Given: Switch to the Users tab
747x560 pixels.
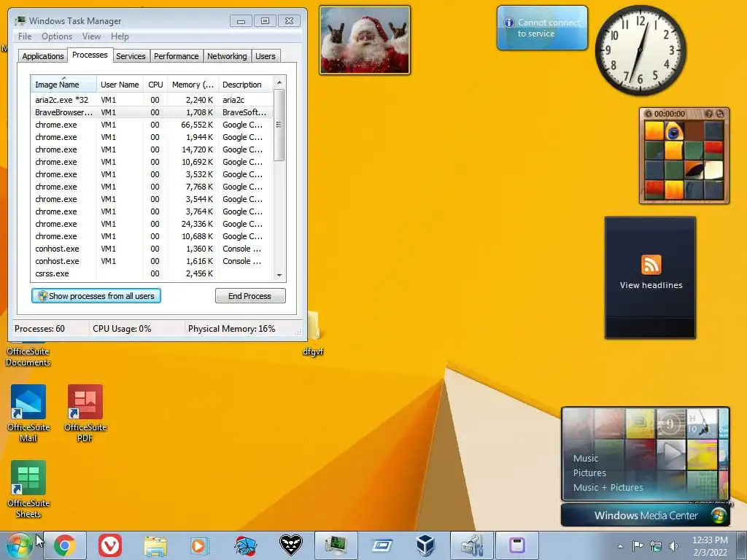Looking at the screenshot, I should coord(265,55).
